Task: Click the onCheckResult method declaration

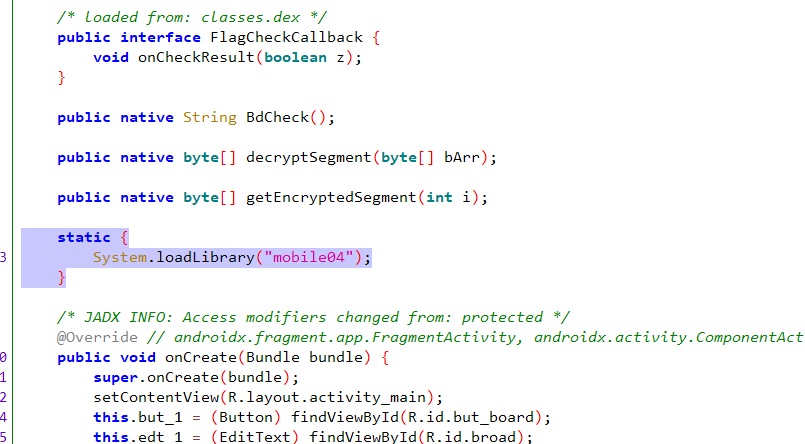Action: click(x=196, y=57)
